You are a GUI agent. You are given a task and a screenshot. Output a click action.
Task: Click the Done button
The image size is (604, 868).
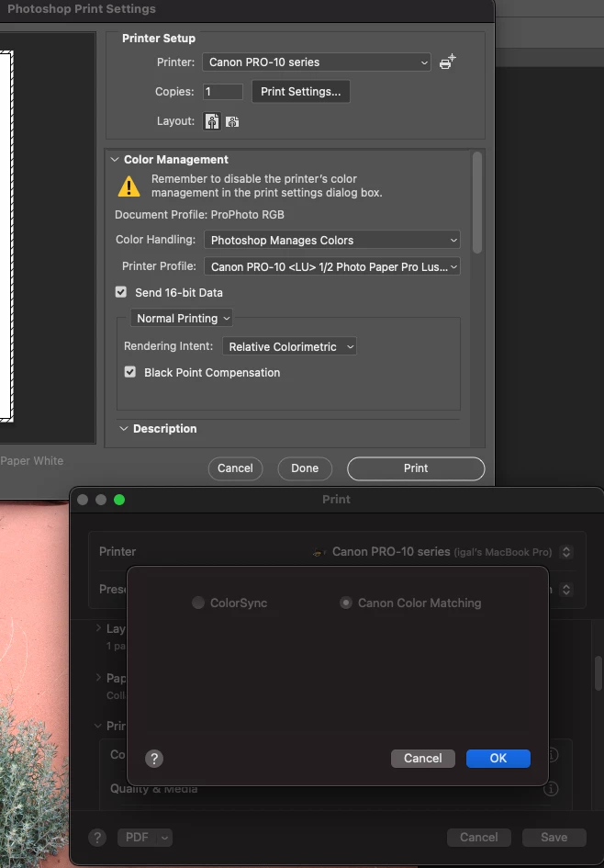[305, 468]
